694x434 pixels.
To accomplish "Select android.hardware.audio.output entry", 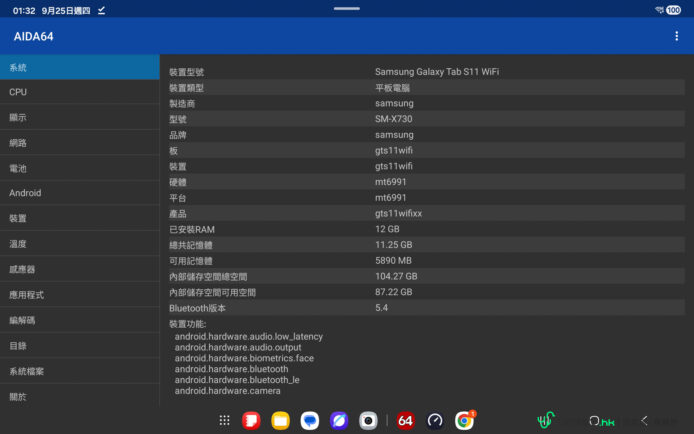I will [x=238, y=347].
